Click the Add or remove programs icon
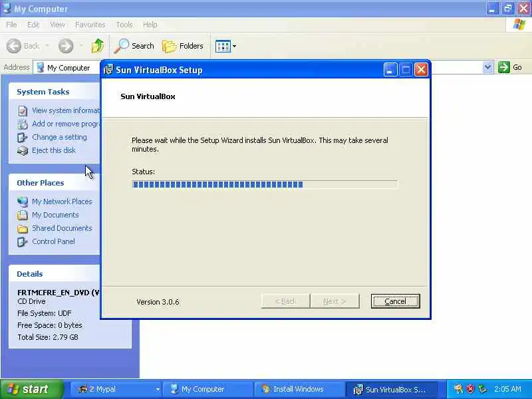Image resolution: width=532 pixels, height=399 pixels. (x=23, y=124)
